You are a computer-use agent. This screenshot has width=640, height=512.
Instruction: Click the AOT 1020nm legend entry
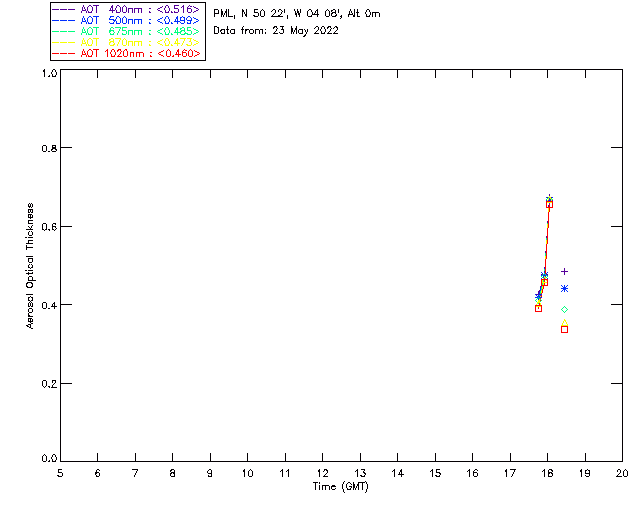126,53
